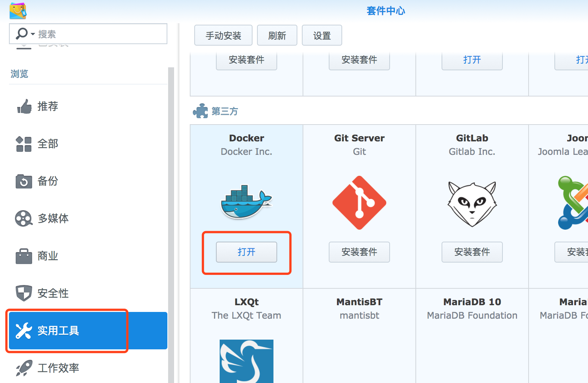Click the GitLab package title
Screen dimensions: 588x383
click(x=472, y=138)
